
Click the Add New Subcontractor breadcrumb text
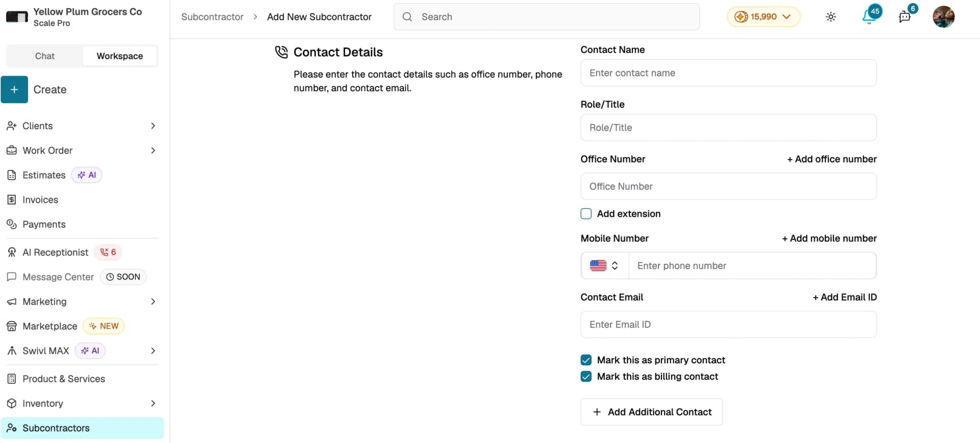coord(319,17)
